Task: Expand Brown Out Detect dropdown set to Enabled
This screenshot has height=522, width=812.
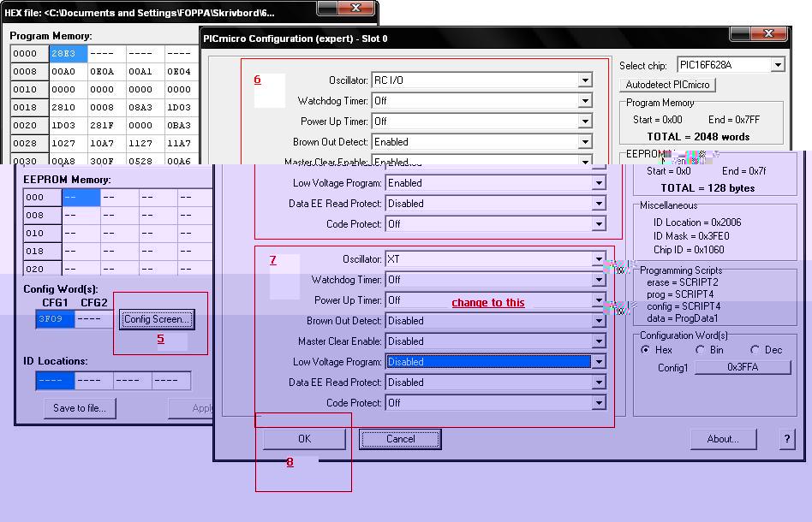Action: point(481,142)
